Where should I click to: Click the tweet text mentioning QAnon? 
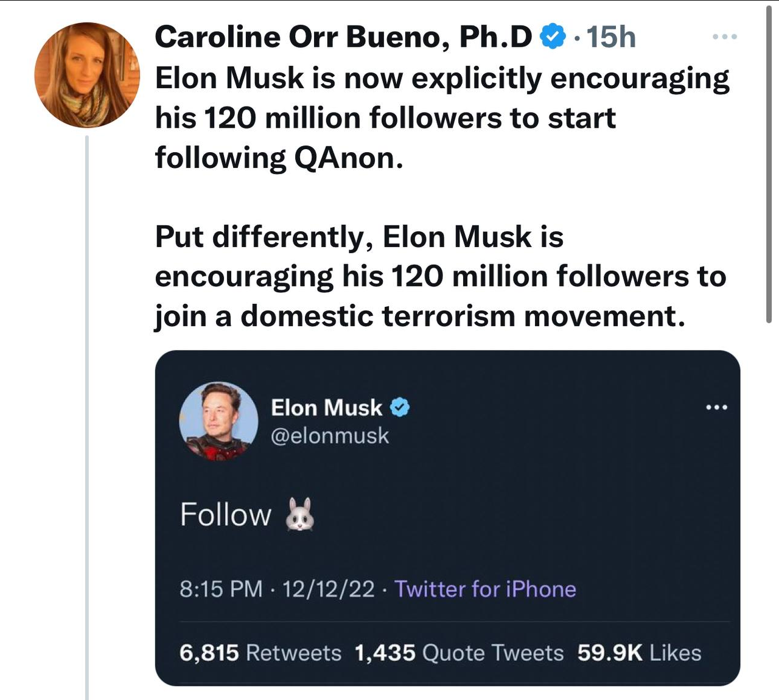[x=442, y=118]
